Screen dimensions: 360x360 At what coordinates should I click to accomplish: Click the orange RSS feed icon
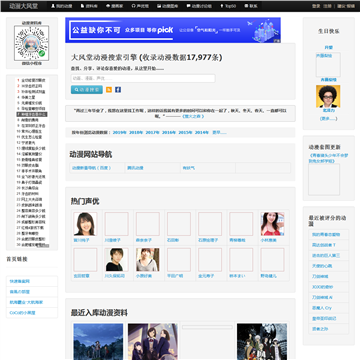click(109, 90)
